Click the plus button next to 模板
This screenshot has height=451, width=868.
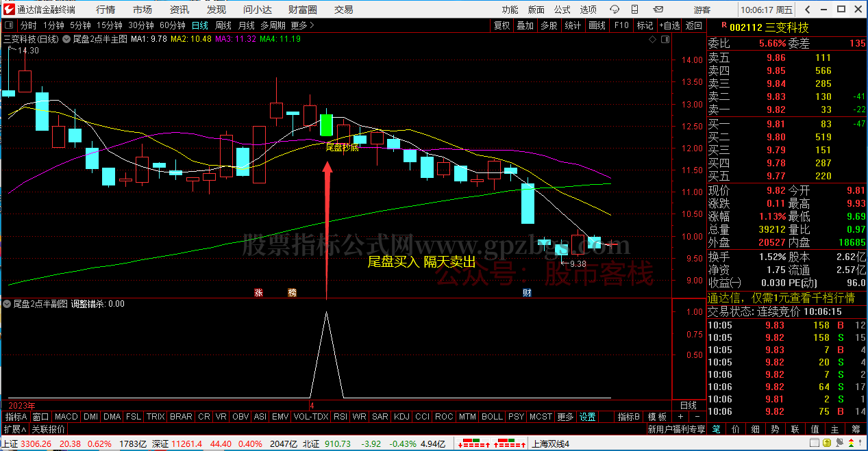680,417
